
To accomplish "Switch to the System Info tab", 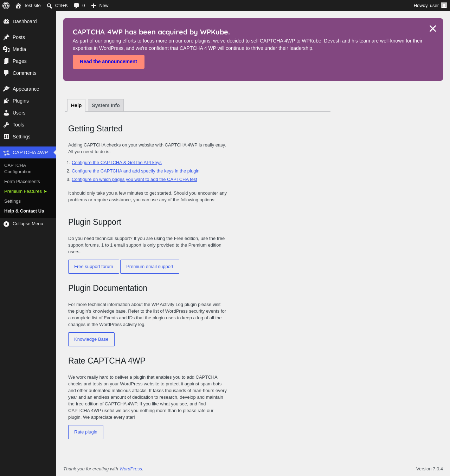I will point(106,105).
